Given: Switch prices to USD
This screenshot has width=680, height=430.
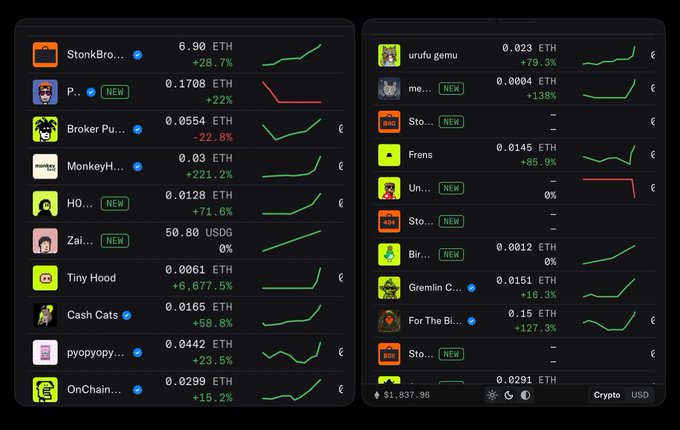Looking at the screenshot, I should click(640, 395).
